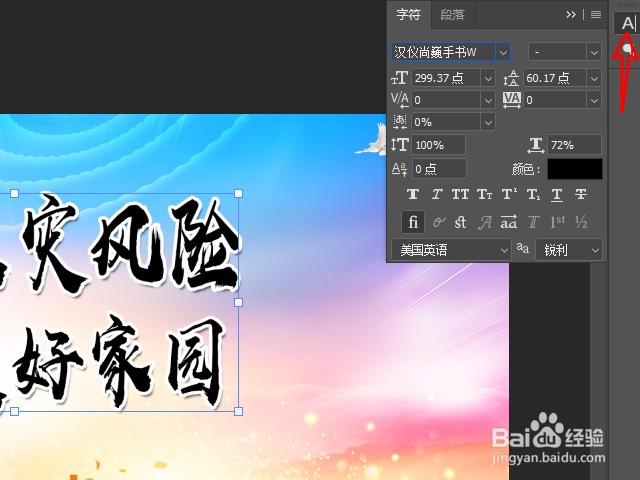This screenshot has height=480, width=640.
Task: Open the kerning dropdown arrow
Action: coord(488,100)
